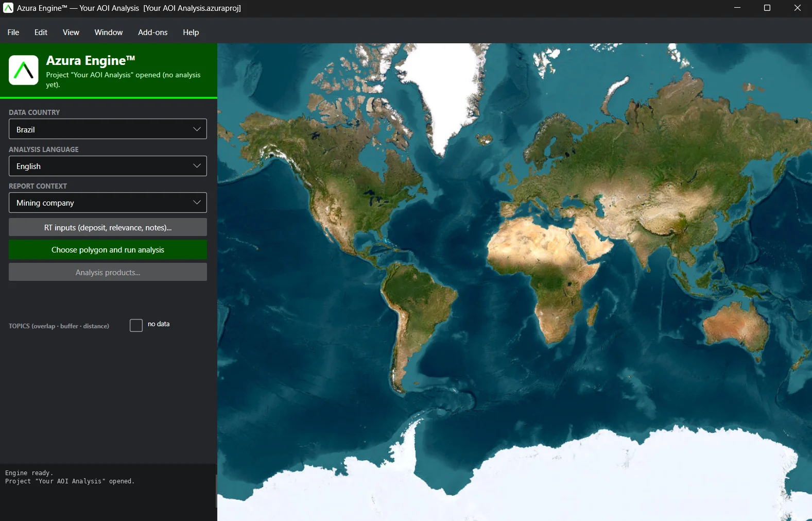Click the 'Engine ready.' log line
This screenshot has width=812, height=521.
pyautogui.click(x=29, y=473)
